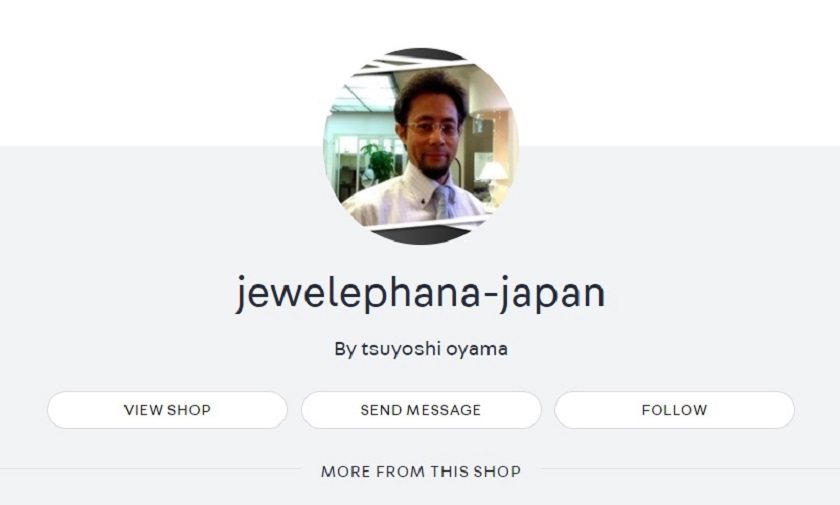Click the avatar of the man with glasses

421,146
